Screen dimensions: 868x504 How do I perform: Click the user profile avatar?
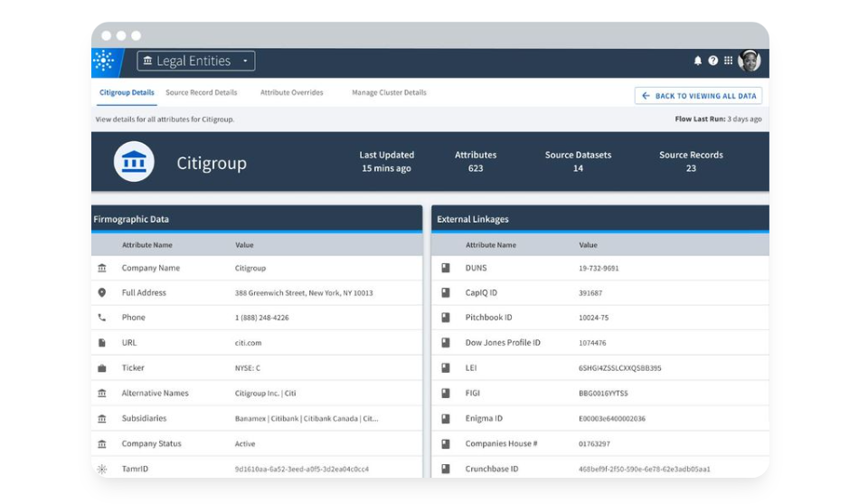tap(750, 61)
